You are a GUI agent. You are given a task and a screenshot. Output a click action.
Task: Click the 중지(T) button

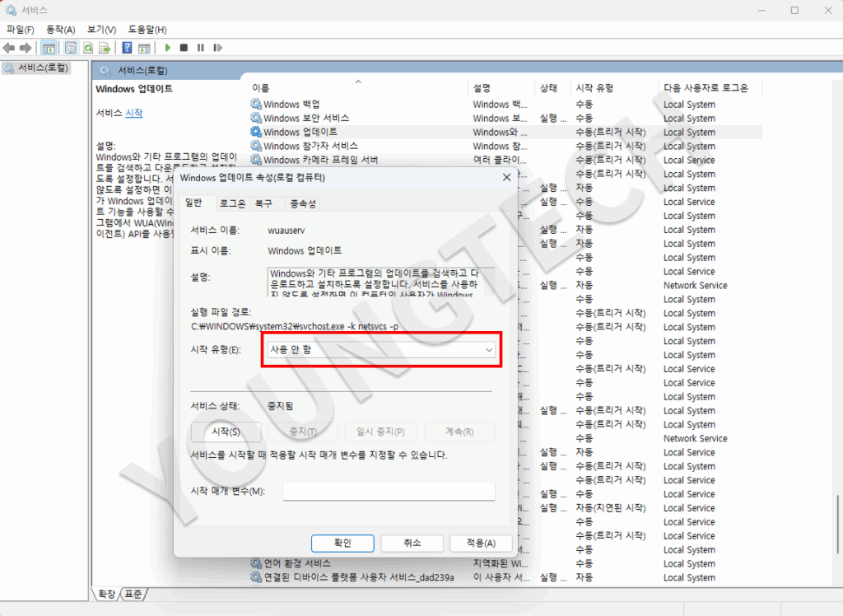click(x=303, y=432)
